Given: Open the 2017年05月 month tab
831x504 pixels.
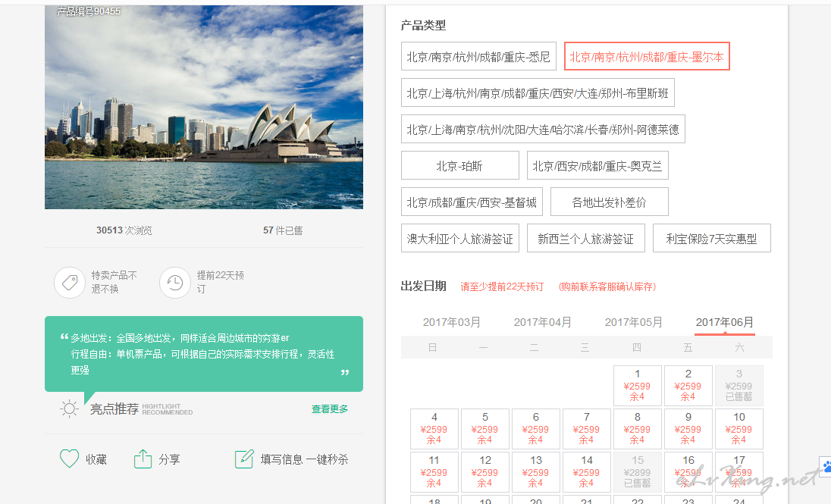Looking at the screenshot, I should coord(634,322).
